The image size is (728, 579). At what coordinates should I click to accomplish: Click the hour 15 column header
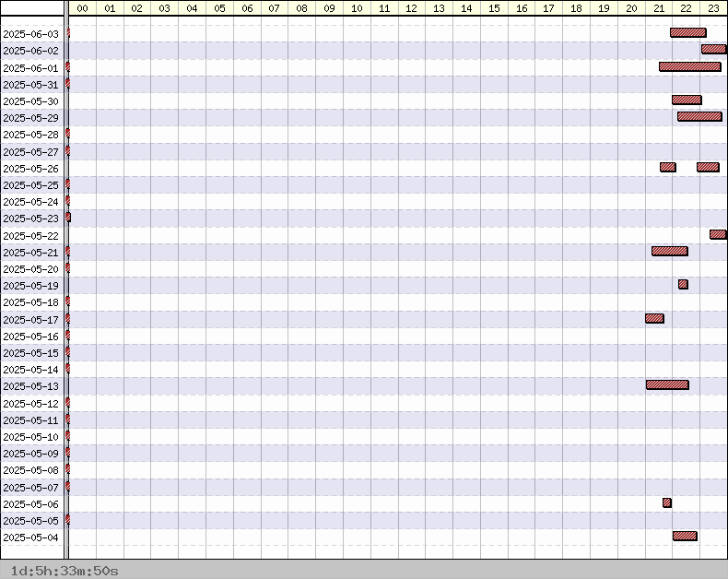coord(494,8)
